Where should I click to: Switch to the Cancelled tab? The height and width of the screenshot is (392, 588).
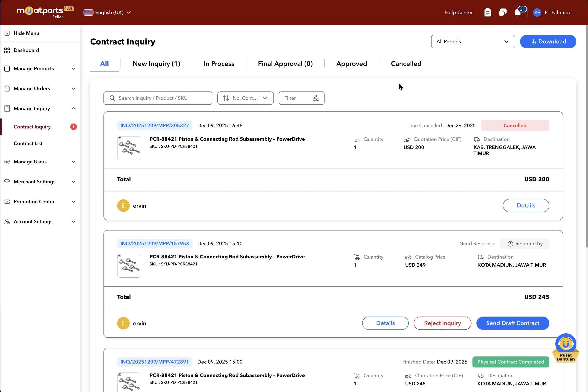click(x=406, y=64)
